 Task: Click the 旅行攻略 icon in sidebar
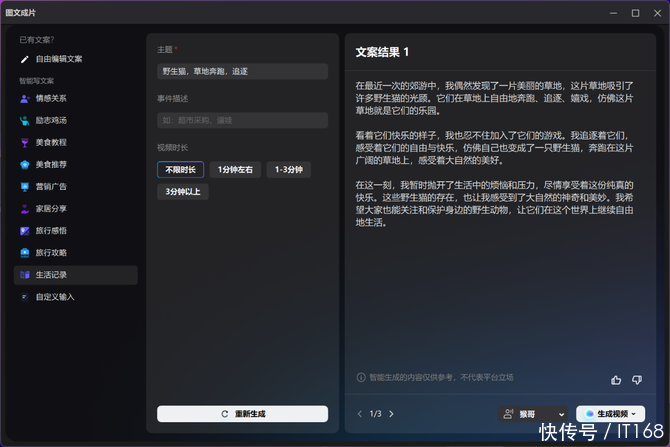point(25,253)
